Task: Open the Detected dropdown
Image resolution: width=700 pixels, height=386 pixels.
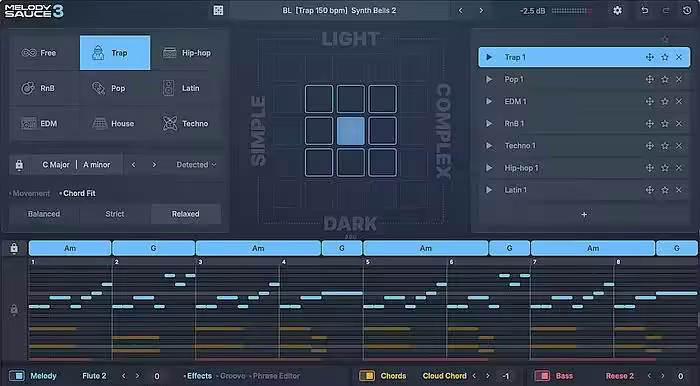Action: (x=196, y=165)
